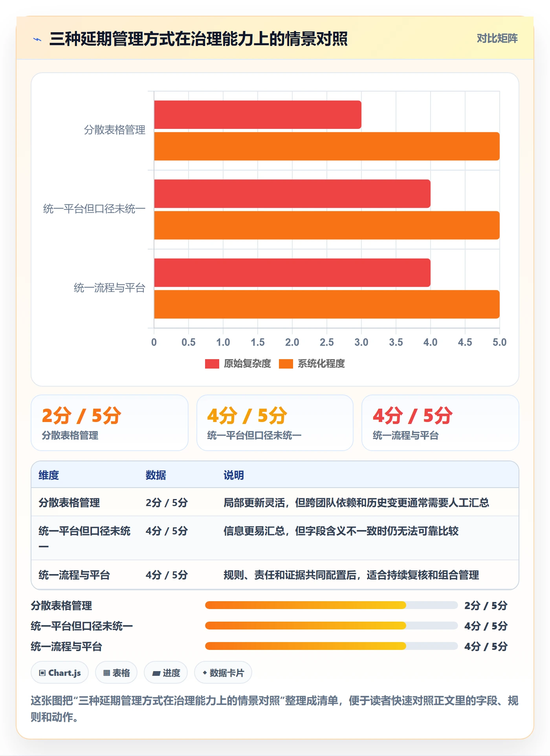This screenshot has height=756, width=550.
Task: Click the orange chart bar for 分散表格管理
Action: coord(327,146)
